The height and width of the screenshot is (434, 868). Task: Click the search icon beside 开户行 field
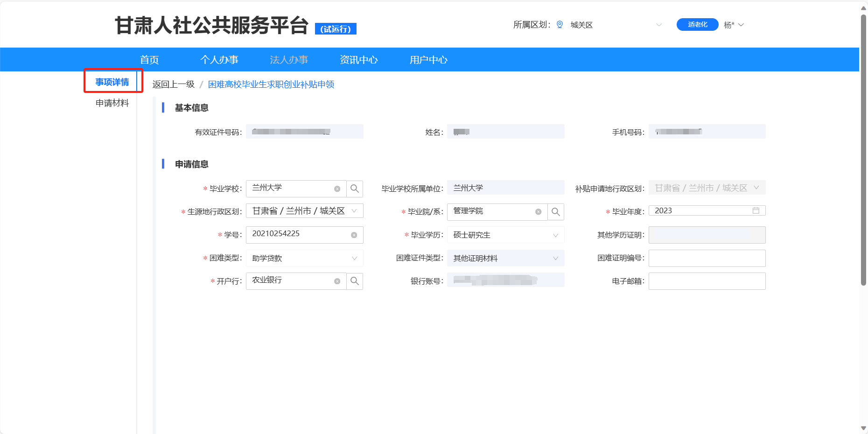coord(355,281)
